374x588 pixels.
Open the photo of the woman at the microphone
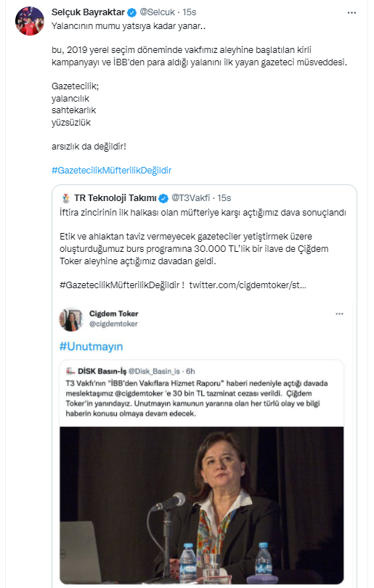201,505
